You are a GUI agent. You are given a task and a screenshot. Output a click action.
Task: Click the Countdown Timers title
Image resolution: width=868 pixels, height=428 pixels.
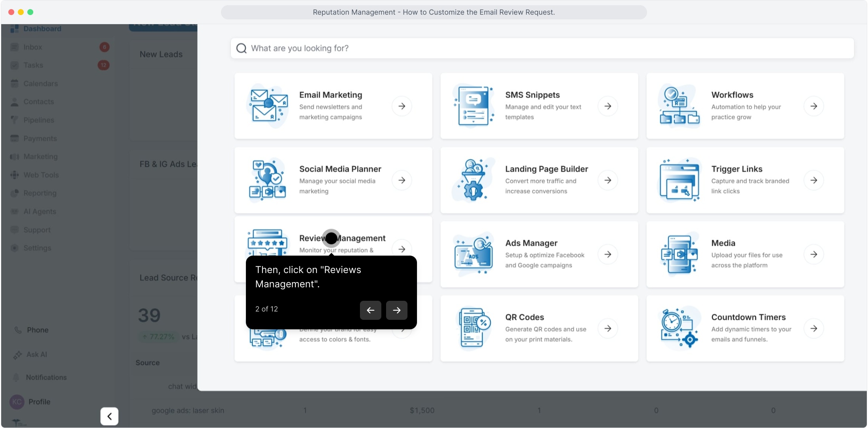(748, 317)
